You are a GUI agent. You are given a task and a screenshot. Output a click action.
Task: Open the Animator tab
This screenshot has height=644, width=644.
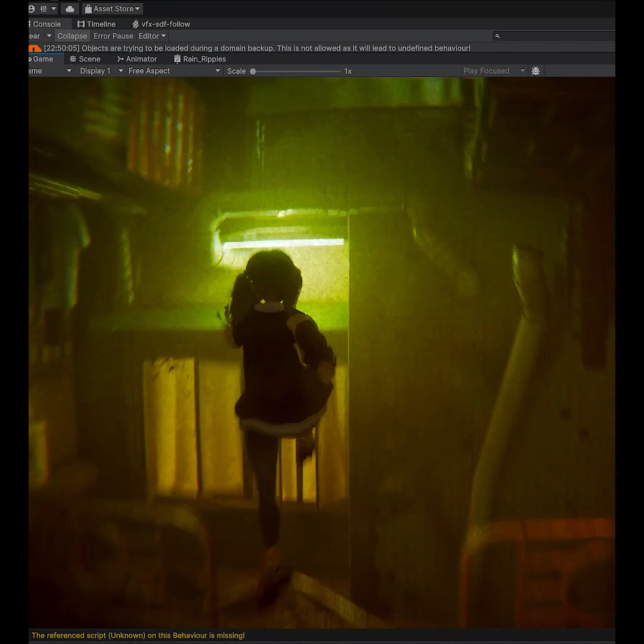[x=137, y=59]
